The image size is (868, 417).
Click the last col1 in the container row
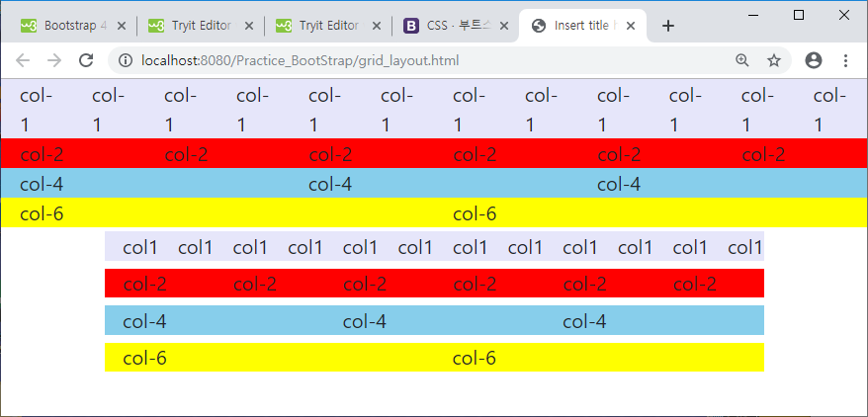(745, 247)
